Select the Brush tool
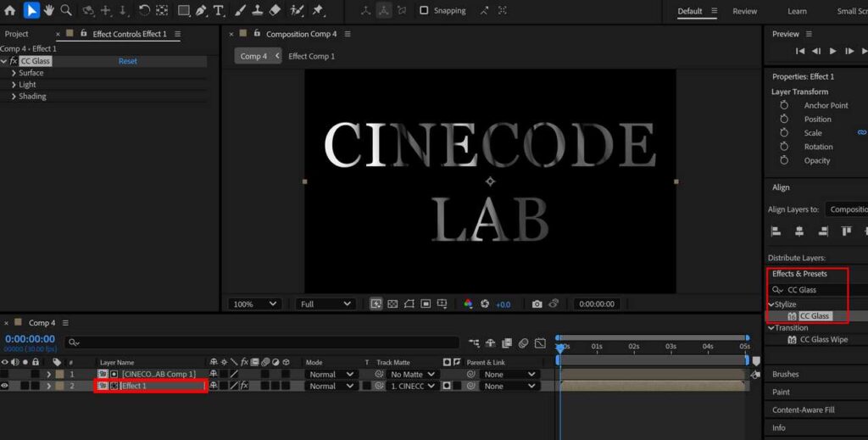Screen dimensions: 868x440 point(240,10)
